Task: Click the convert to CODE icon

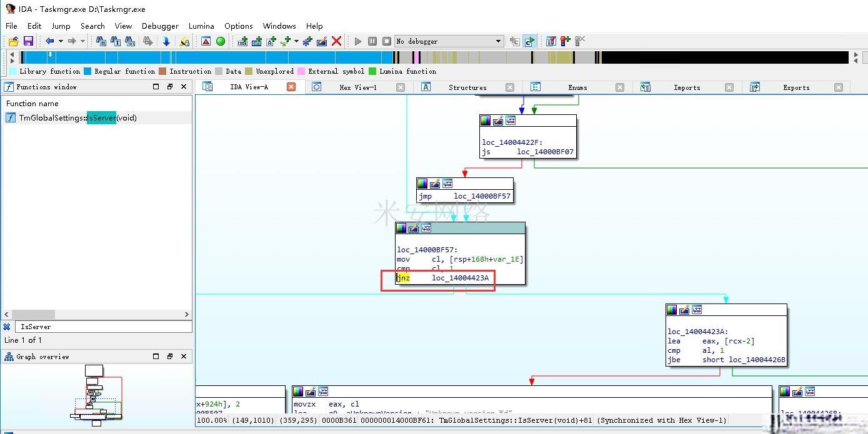Action: 242,41
